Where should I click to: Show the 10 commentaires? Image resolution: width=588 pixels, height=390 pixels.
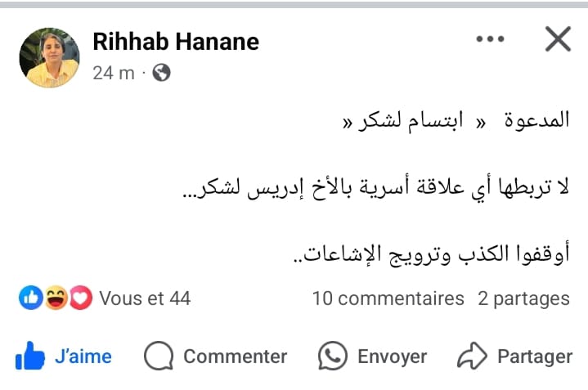point(388,299)
